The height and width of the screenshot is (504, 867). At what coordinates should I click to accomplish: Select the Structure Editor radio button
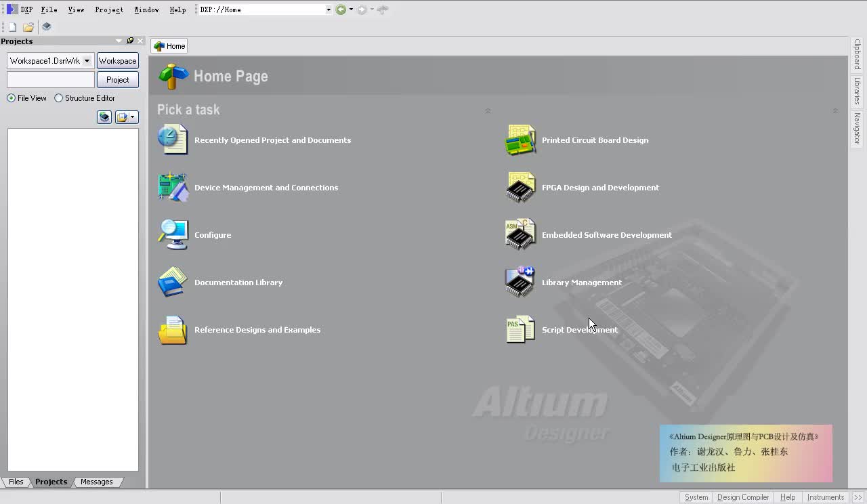pyautogui.click(x=58, y=98)
